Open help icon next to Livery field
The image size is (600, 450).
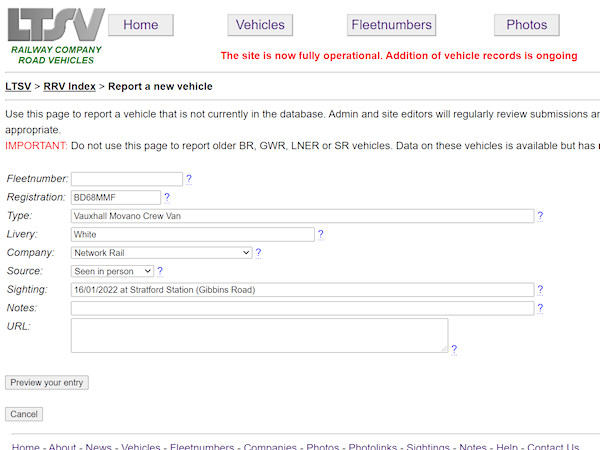(x=321, y=234)
